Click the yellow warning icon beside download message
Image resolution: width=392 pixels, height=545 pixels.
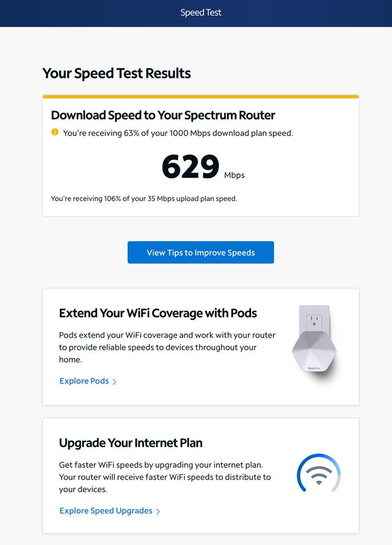55,132
